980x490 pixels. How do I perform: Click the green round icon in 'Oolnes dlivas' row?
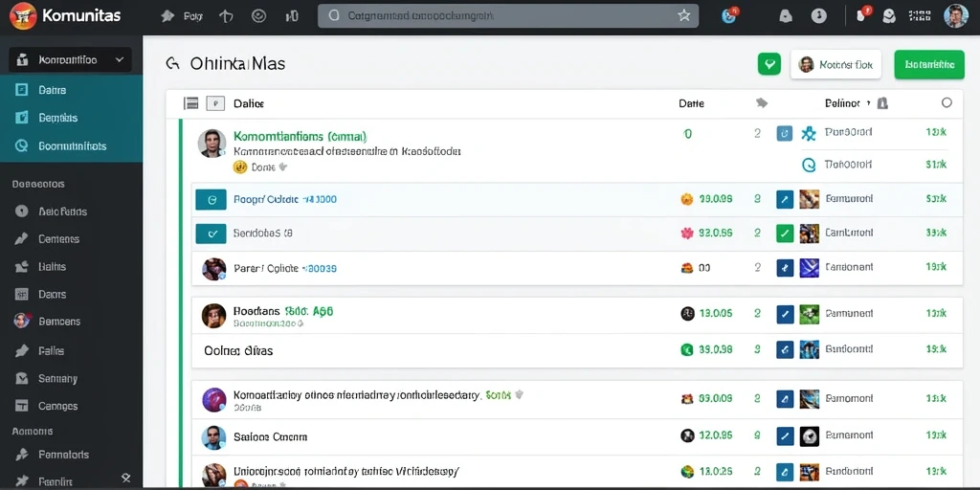tap(687, 350)
